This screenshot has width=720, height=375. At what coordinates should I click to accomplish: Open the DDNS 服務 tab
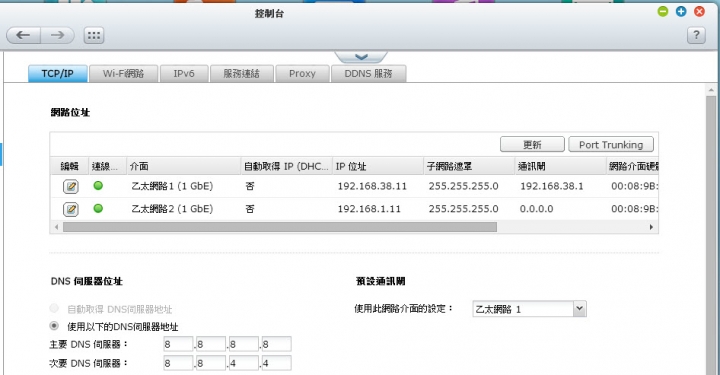click(368, 73)
